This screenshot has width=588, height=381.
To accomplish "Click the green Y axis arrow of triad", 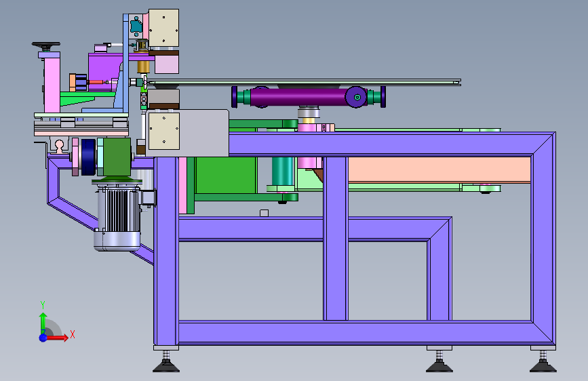I will pyautogui.click(x=43, y=322).
